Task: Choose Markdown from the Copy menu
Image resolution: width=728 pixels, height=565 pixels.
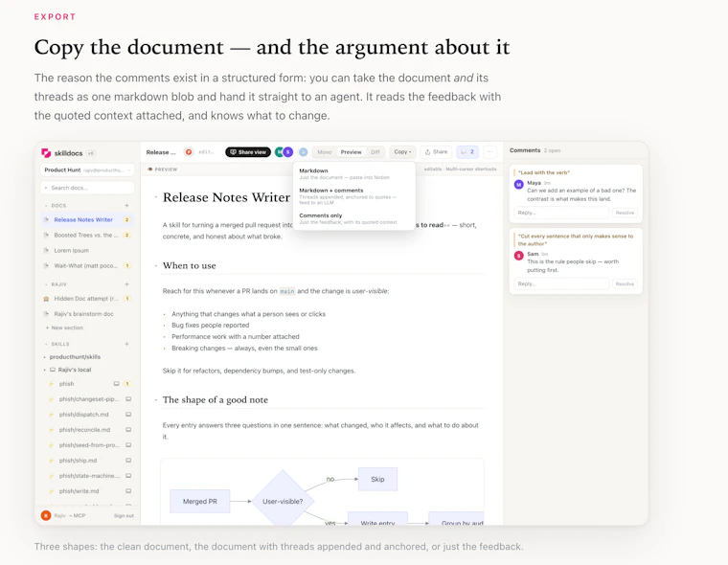Action: tap(353, 173)
